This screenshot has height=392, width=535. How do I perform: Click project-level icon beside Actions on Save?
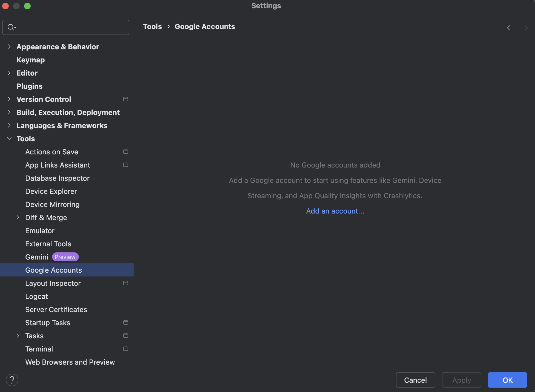point(126,152)
